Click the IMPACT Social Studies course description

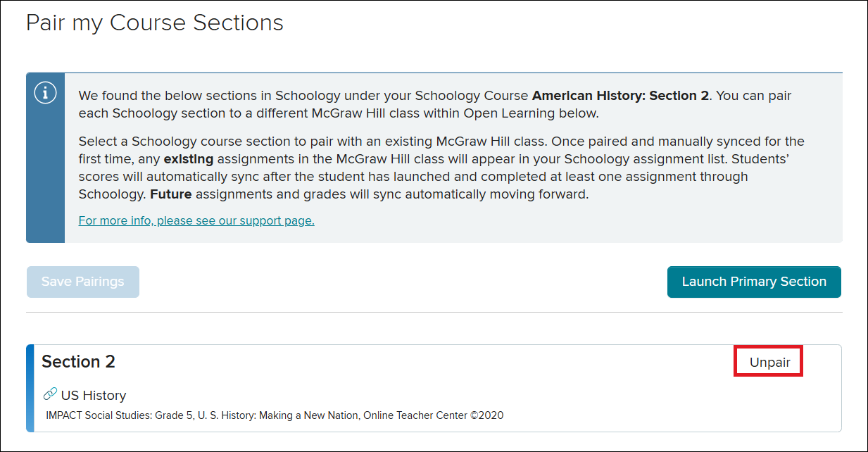click(275, 415)
